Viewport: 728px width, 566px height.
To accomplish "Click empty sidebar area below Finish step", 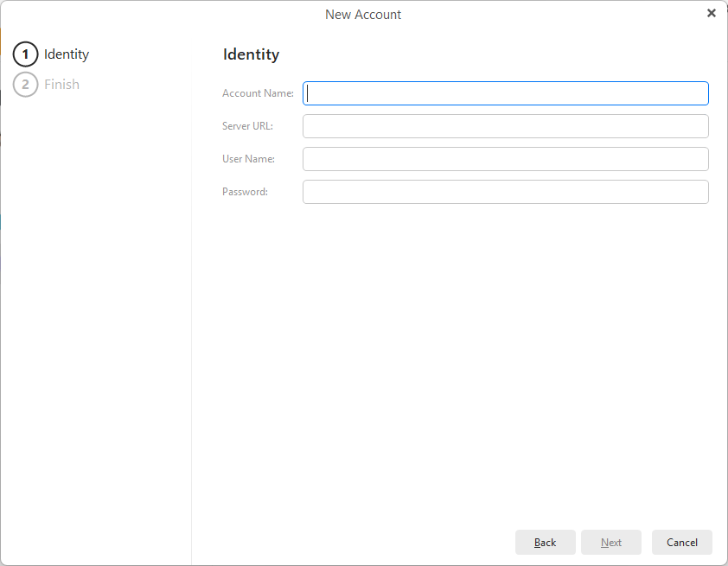I will (95, 302).
